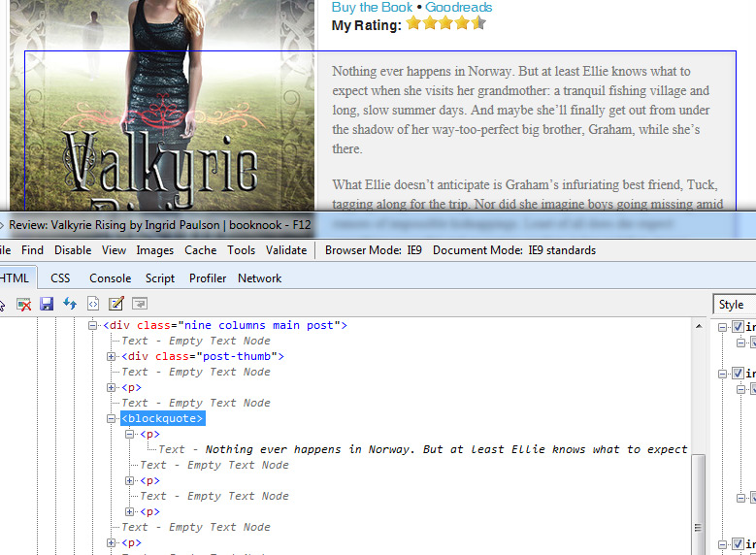Expand the div class post-thumb node
This screenshot has width=756, height=555.
click(112, 356)
